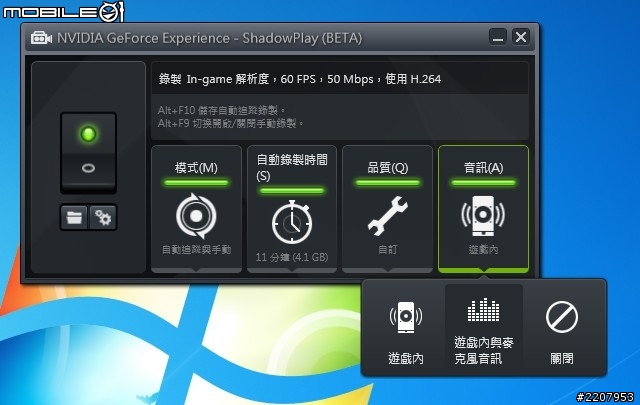The image size is (640, 405).
Task: Click the Alt+F9 shortcut hint text
Action: click(x=231, y=123)
